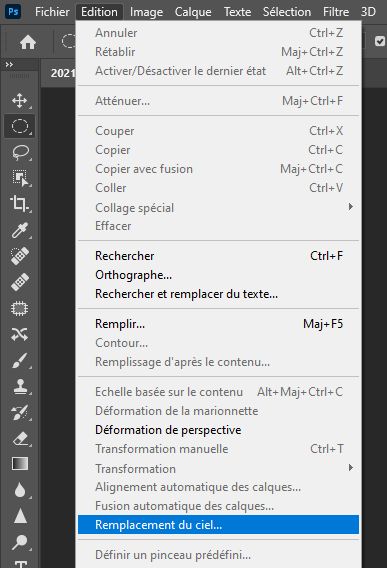Close the Edition menu

coord(99,12)
